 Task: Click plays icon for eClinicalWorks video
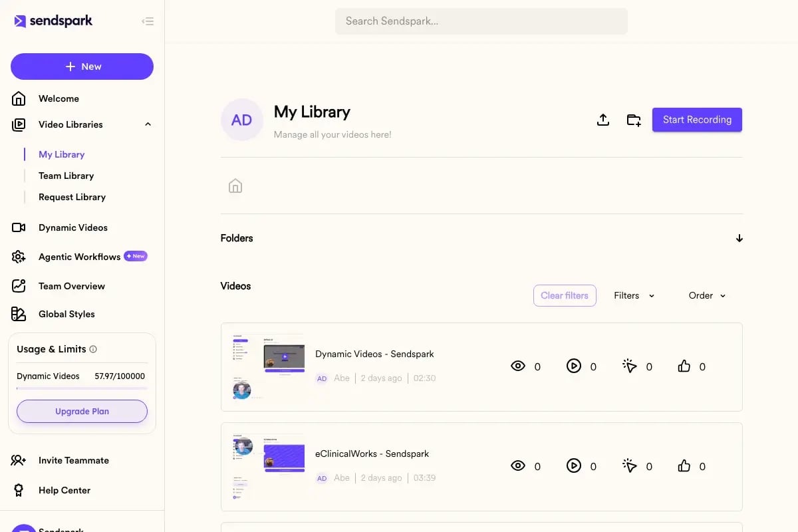click(574, 465)
